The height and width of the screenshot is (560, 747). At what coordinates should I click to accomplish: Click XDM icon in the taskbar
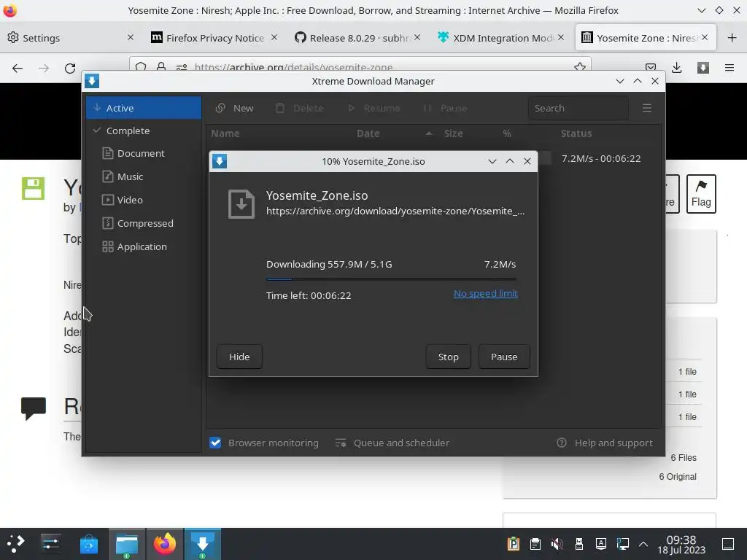(203, 543)
